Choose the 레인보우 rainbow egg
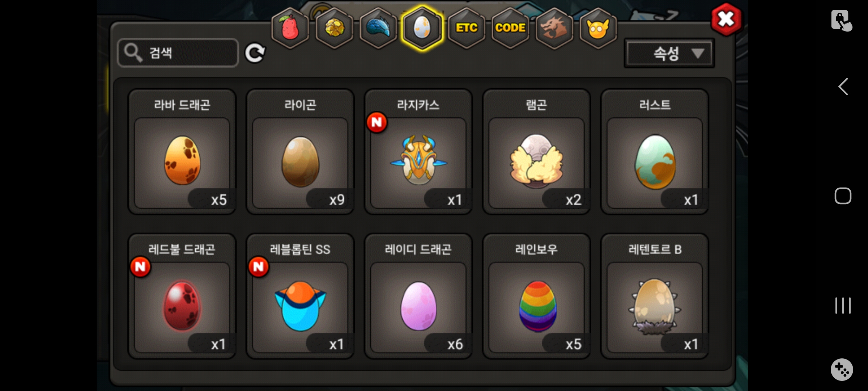868x391 pixels. tap(536, 296)
